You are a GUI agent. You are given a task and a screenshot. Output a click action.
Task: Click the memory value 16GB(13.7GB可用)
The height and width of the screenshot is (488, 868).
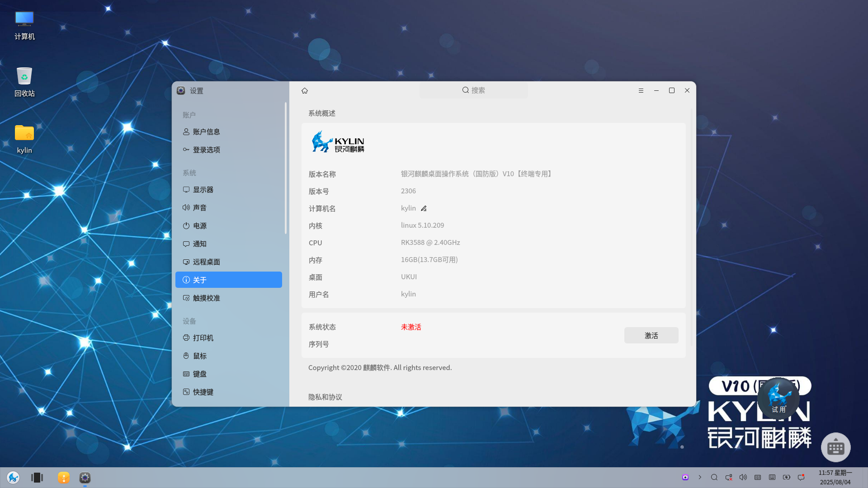(x=429, y=259)
